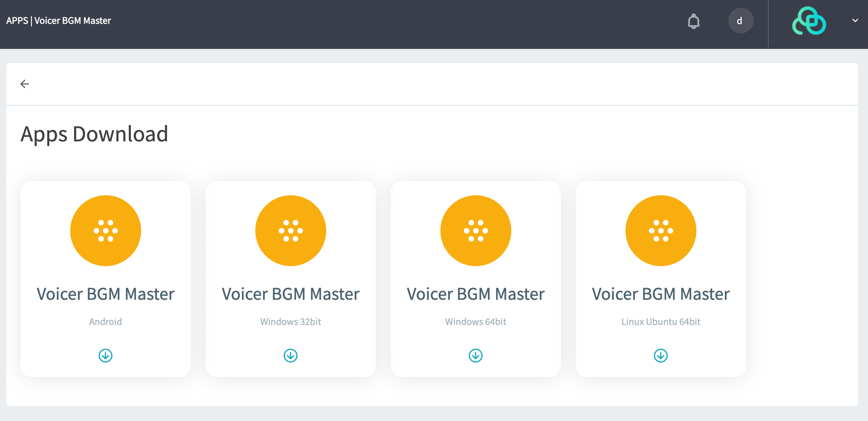The image size is (868, 421).
Task: Click the teal cloud logo
Action: 809,21
